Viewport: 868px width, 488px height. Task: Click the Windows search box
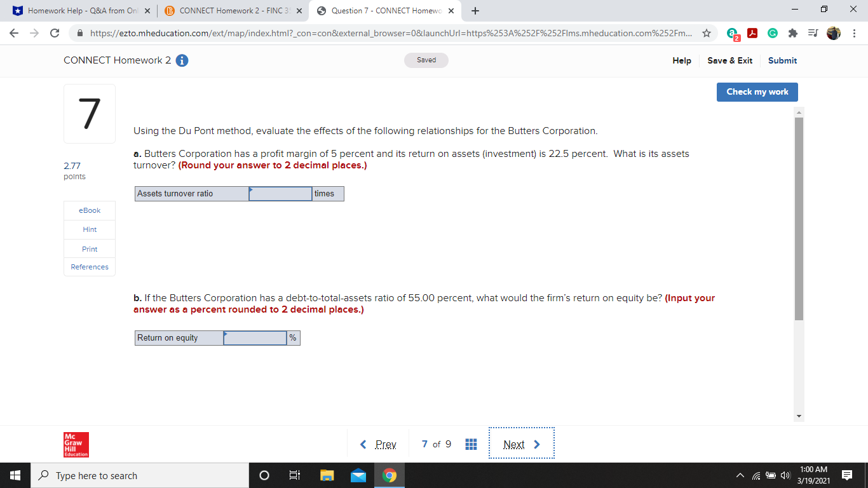click(x=140, y=475)
